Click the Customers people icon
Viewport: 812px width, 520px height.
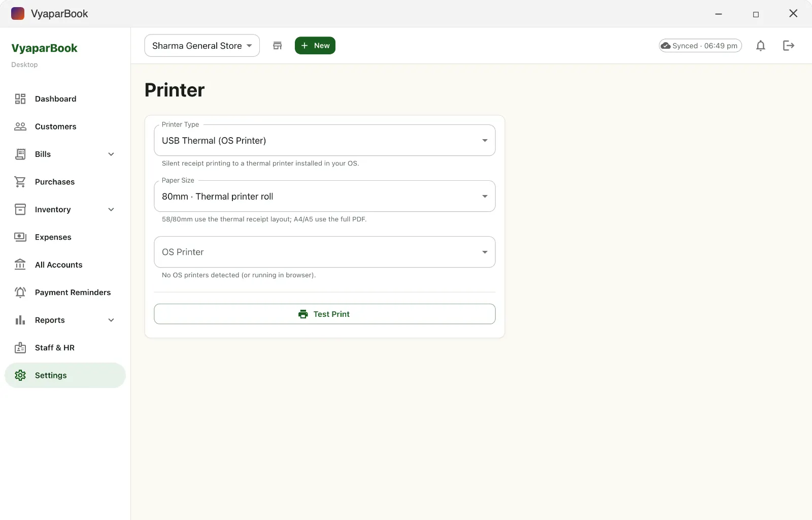[x=20, y=126]
